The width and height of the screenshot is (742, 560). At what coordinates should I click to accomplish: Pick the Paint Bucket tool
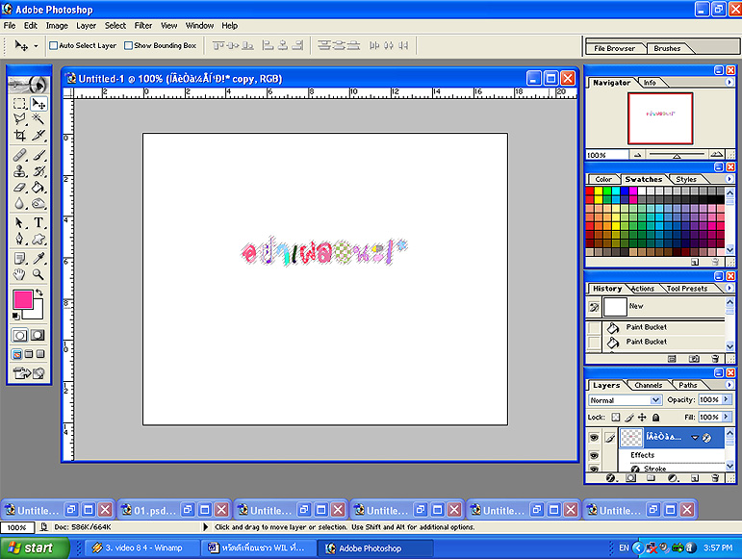point(38,188)
